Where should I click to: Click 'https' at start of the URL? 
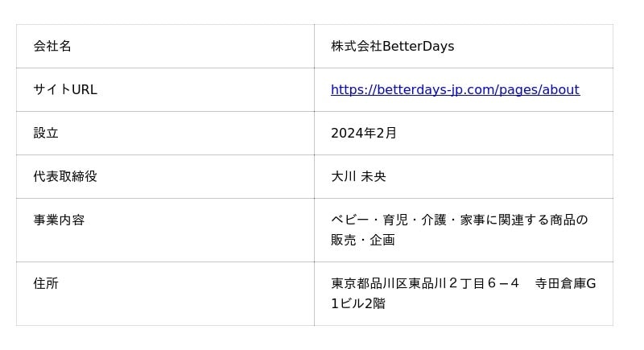tap(346, 90)
